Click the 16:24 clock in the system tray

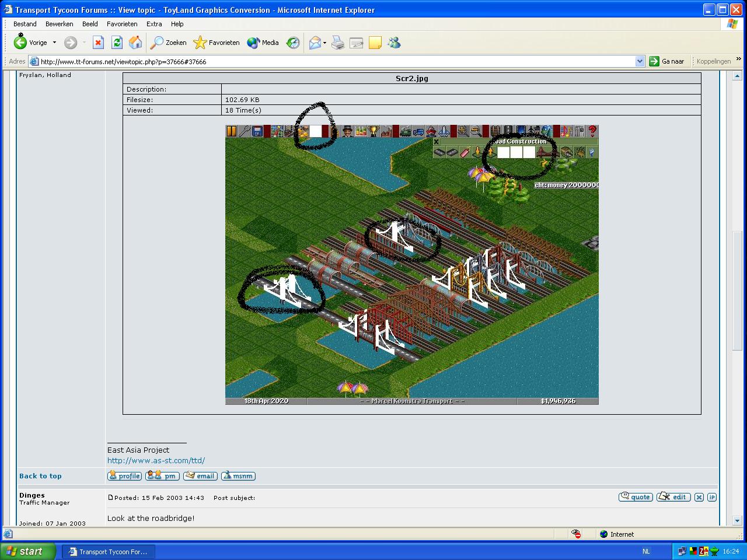click(x=731, y=551)
